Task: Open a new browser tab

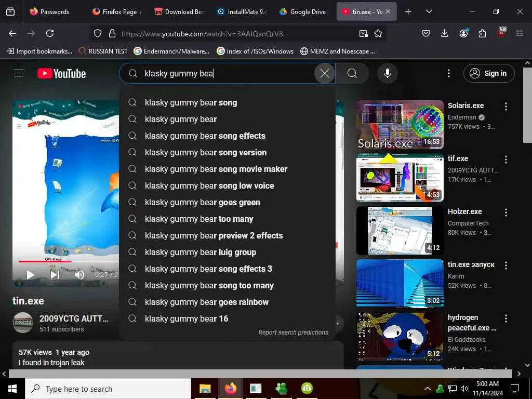Action: (408, 11)
